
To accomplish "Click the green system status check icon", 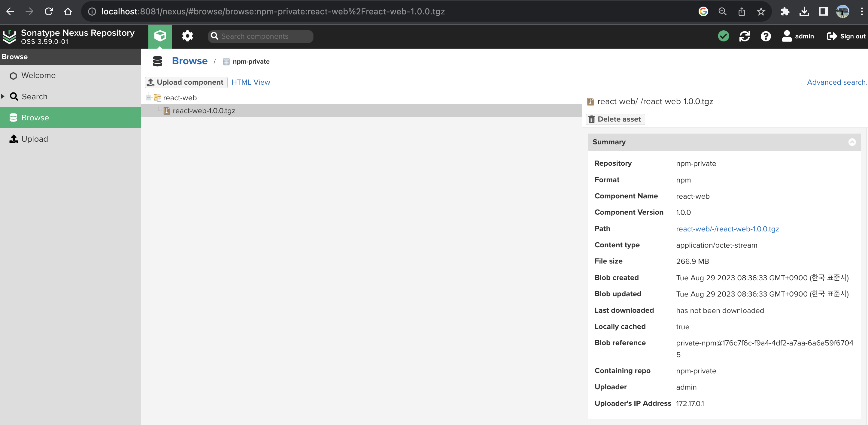I will 723,36.
